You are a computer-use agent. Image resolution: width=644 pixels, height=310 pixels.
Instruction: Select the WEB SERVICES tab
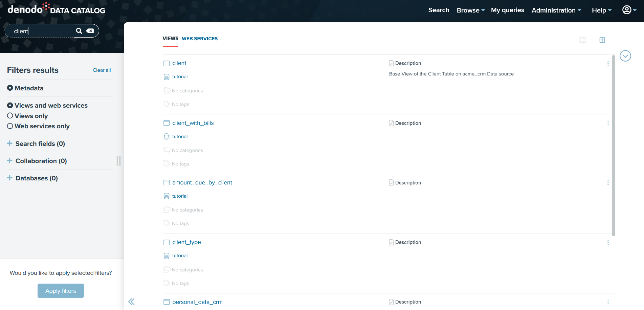coord(200,39)
